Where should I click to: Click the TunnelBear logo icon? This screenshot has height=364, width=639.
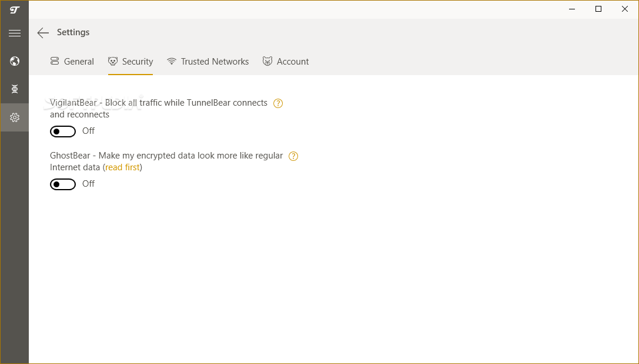coord(15,10)
